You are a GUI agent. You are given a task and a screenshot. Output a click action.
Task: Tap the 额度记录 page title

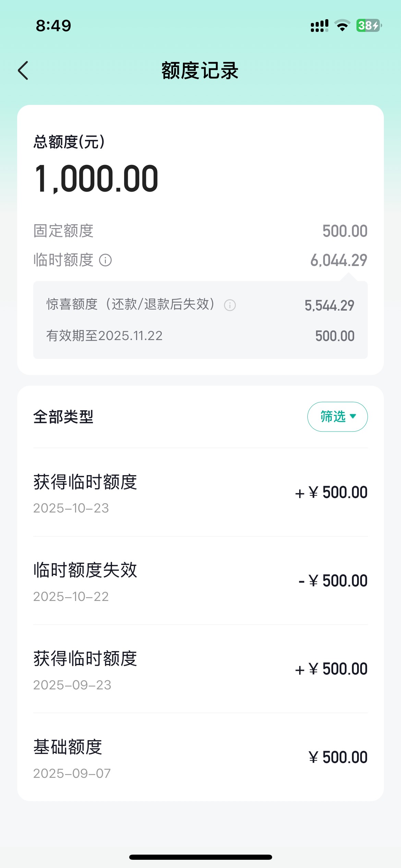(200, 71)
